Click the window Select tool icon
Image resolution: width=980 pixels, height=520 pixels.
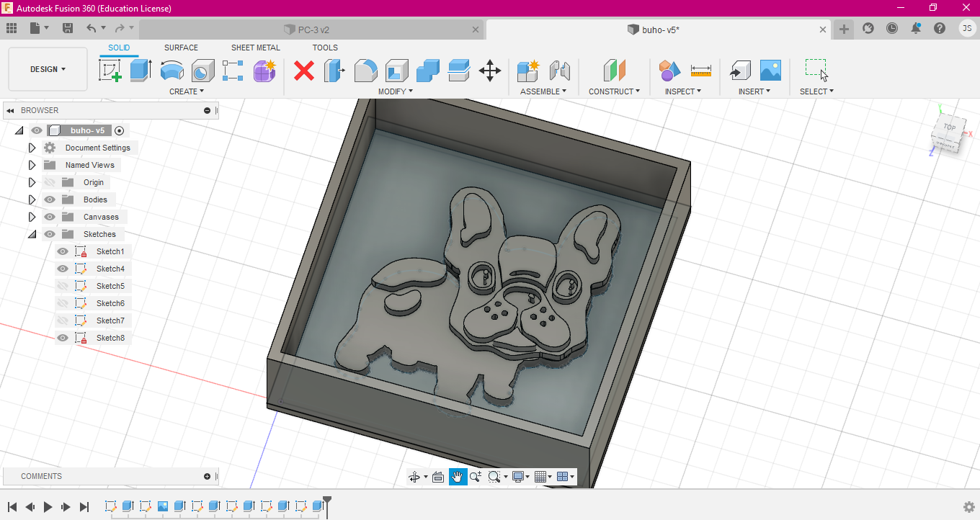[x=816, y=71]
